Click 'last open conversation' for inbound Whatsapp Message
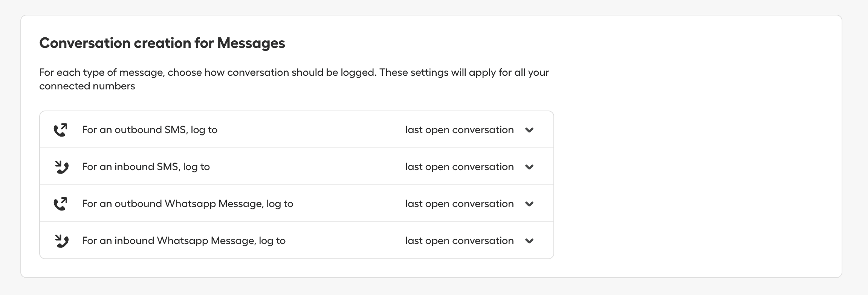Viewport: 868px width, 295px height. click(459, 240)
